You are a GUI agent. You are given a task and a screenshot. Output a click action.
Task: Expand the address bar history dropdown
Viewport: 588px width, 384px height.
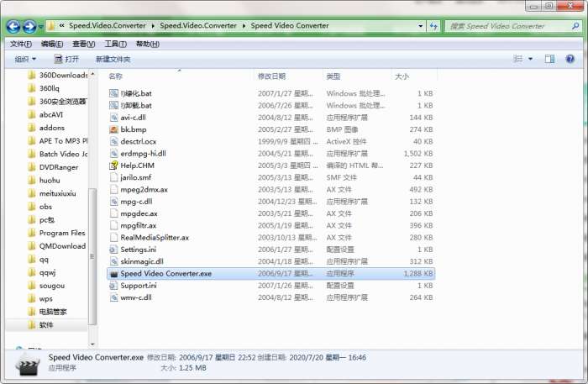420,26
